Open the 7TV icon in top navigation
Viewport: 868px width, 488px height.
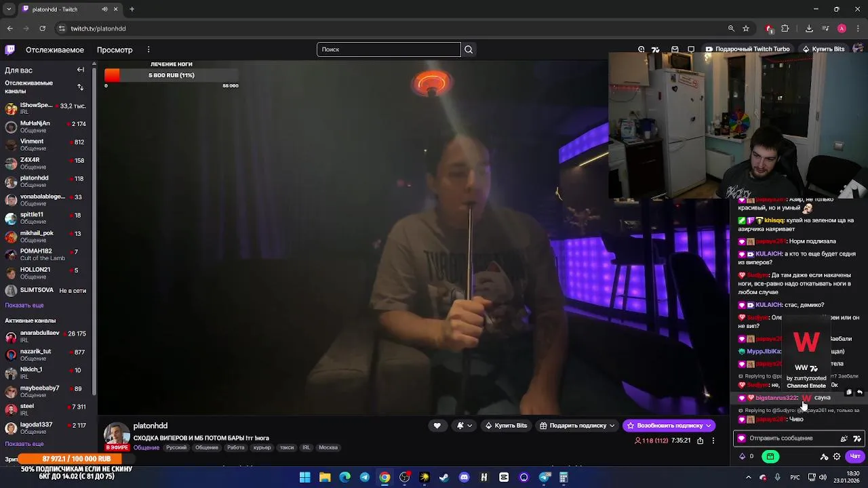[656, 49]
